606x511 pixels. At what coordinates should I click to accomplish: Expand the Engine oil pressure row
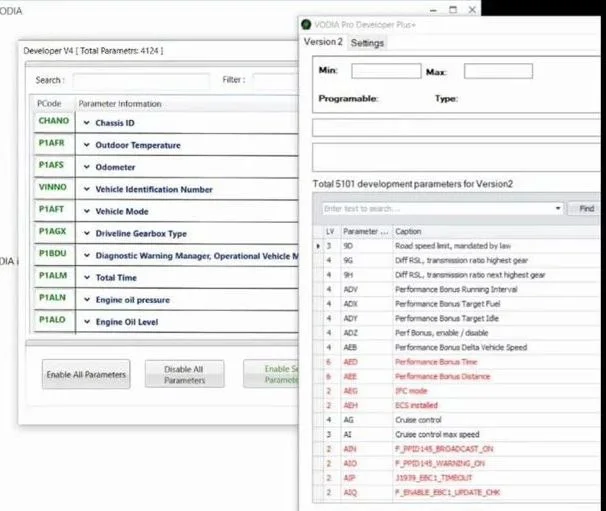(x=87, y=300)
